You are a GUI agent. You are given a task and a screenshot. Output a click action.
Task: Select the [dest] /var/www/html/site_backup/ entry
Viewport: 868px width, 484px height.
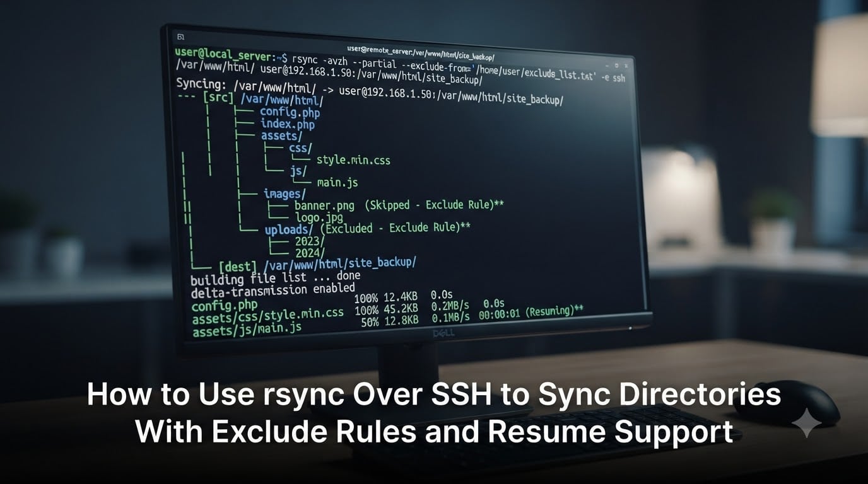pyautogui.click(x=317, y=265)
